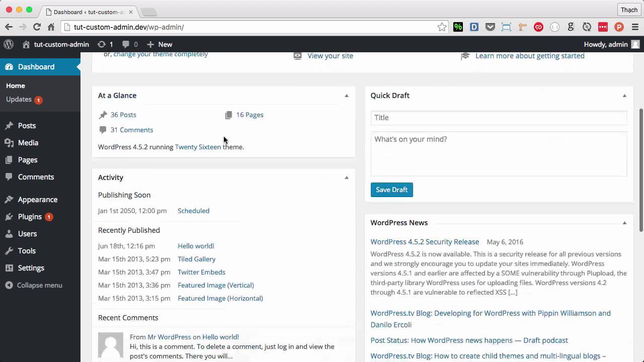Click the Users icon in sidebar
The height and width of the screenshot is (362, 644).
9,234
